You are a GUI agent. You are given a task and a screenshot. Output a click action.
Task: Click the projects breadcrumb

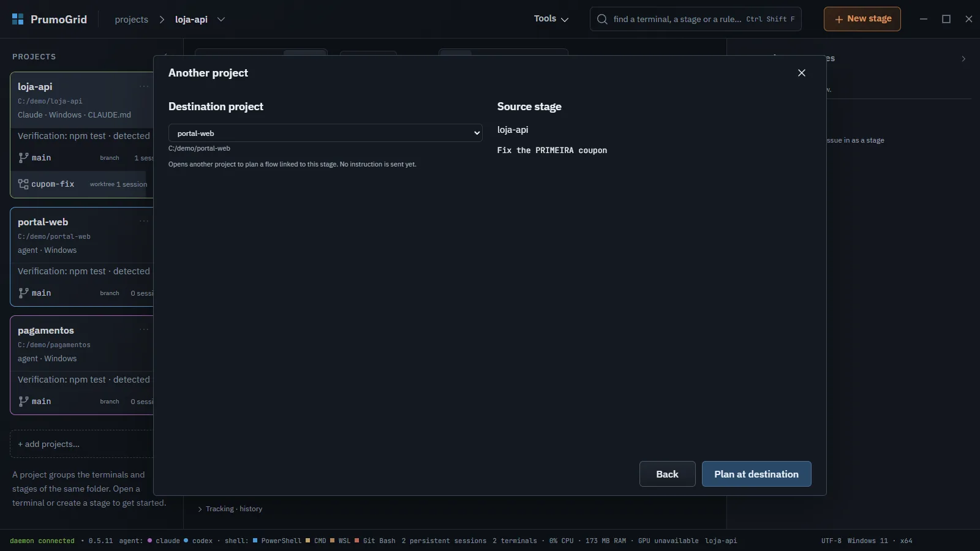pyautogui.click(x=131, y=20)
